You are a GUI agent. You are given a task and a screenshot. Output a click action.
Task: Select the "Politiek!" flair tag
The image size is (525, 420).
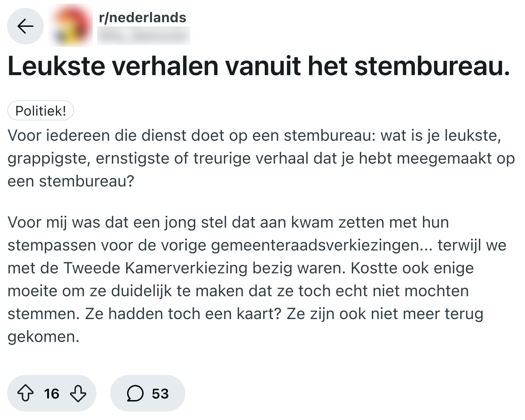coord(41,111)
